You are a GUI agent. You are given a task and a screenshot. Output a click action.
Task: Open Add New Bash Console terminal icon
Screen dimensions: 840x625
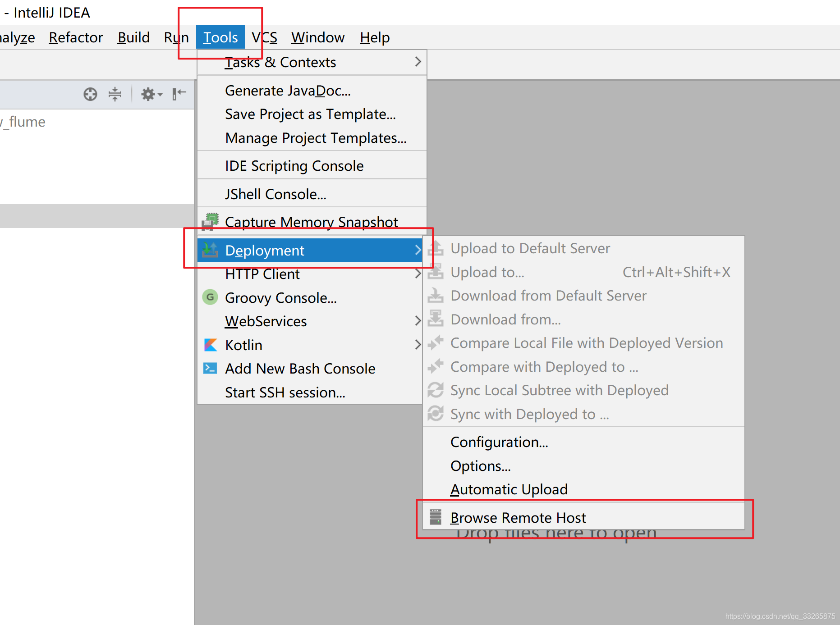[210, 368]
